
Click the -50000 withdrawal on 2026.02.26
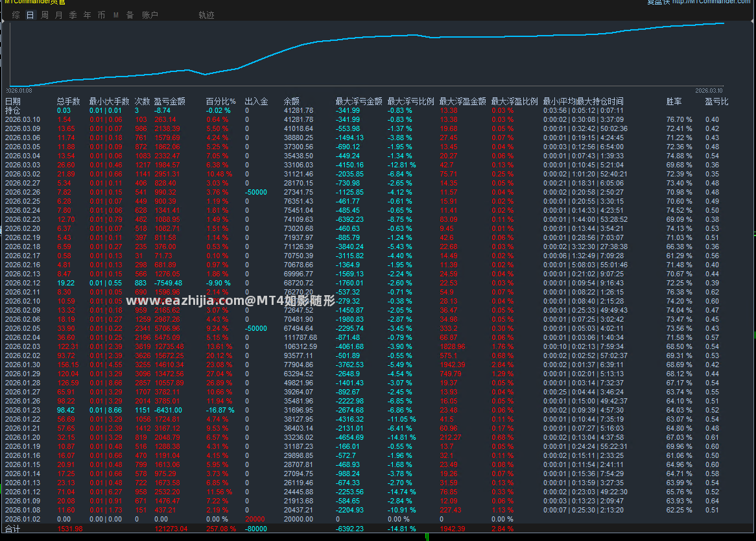(256, 193)
